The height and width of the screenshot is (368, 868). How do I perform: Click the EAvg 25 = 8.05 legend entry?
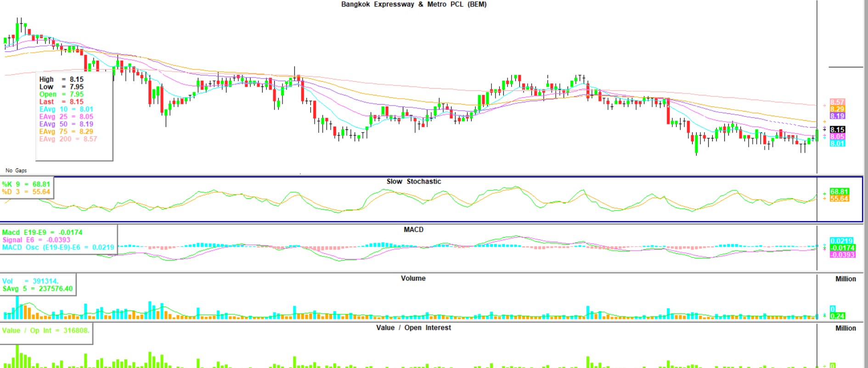[66, 117]
